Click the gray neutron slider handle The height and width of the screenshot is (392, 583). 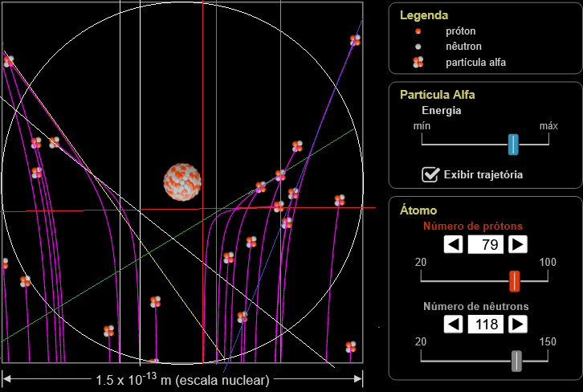coord(517,361)
